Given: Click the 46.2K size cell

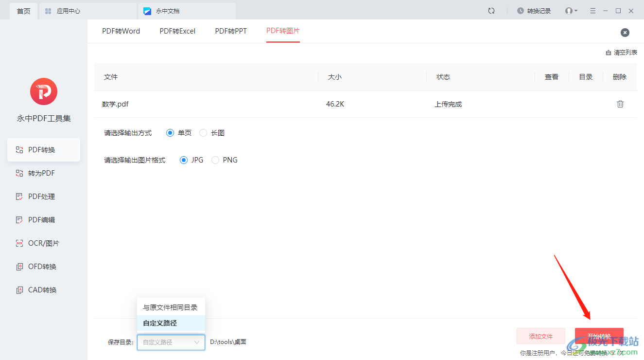Looking at the screenshot, I should coord(335,104).
